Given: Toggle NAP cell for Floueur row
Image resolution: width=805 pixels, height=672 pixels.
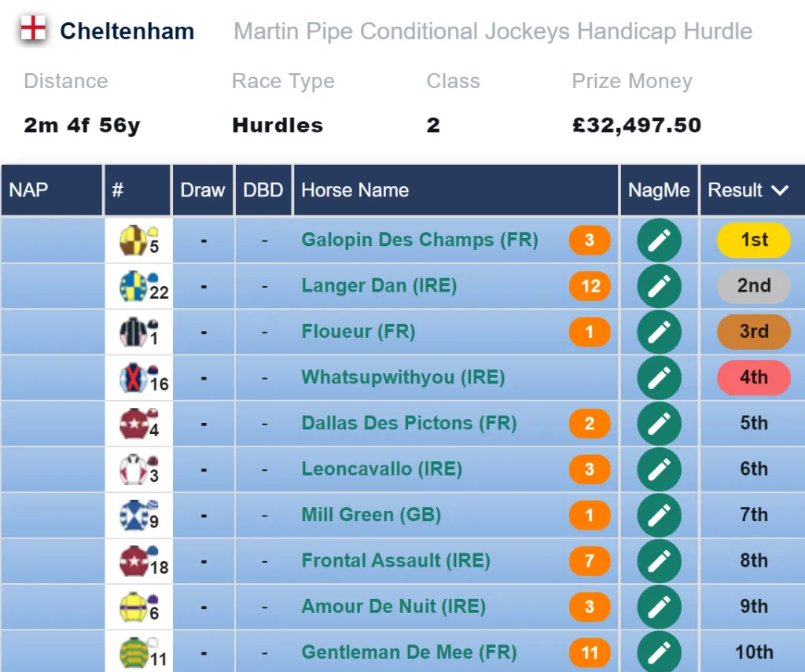Looking at the screenshot, I should point(53,332).
